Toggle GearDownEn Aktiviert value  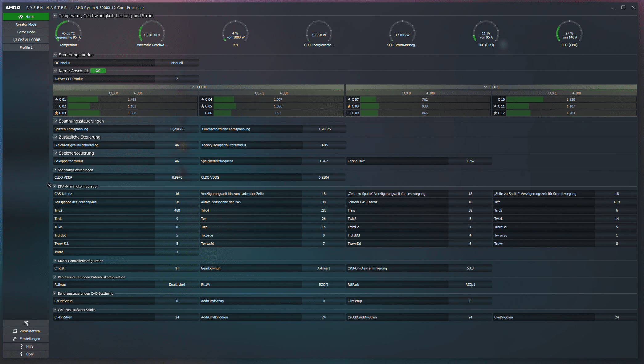point(324,268)
